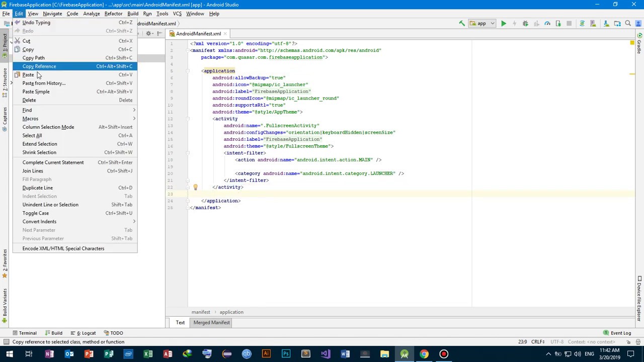The width and height of the screenshot is (644, 362).
Task: Click the 23:9 cursor position indicator
Action: pos(523,342)
